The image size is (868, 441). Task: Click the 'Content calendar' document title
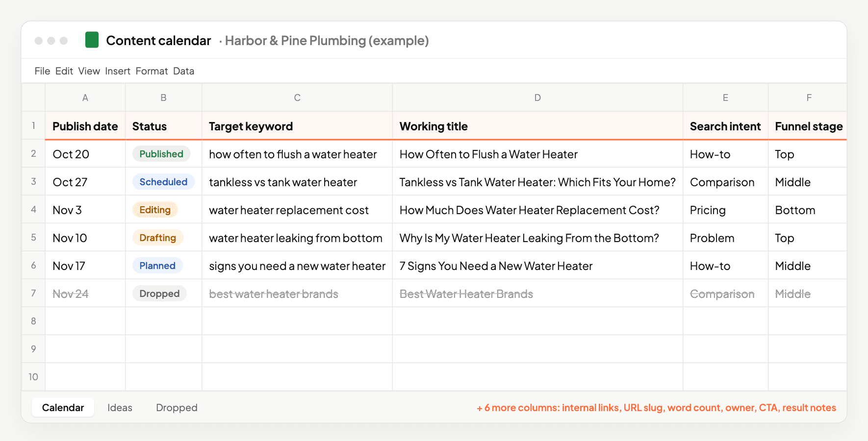[158, 40]
